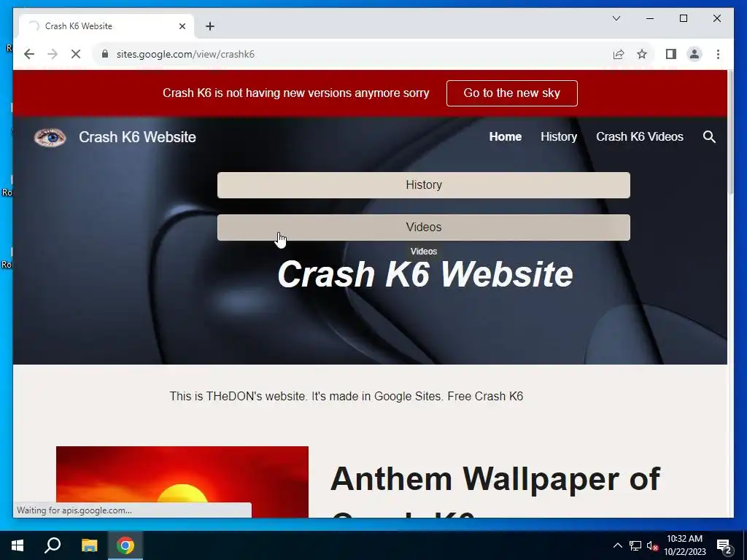Show hidden system tray icons
Screen dimensions: 747x560
[x=617, y=545]
